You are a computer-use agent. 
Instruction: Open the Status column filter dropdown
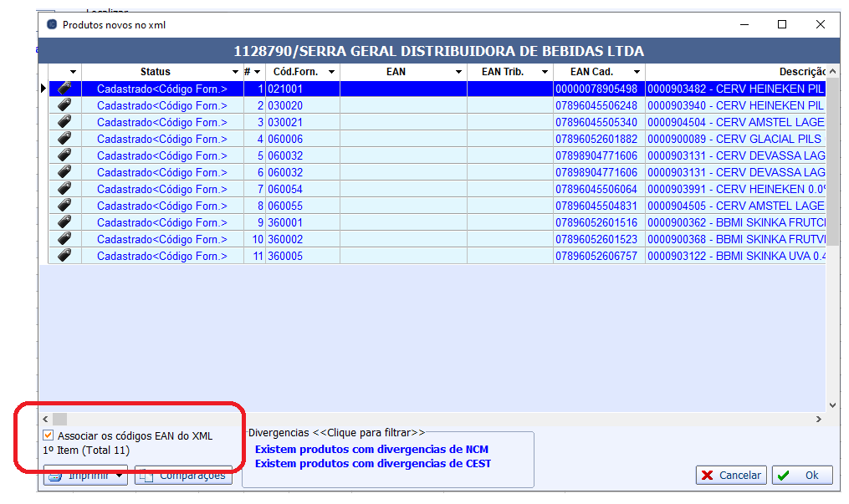pyautogui.click(x=235, y=73)
